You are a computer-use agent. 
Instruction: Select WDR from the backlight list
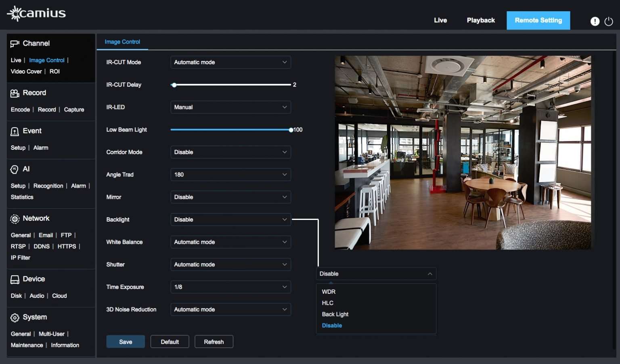coord(329,292)
